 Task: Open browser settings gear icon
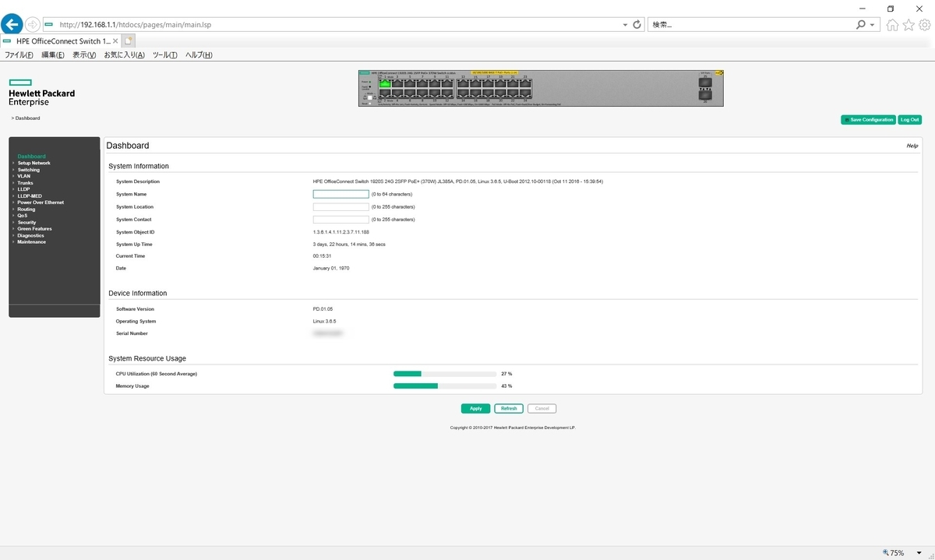(925, 24)
